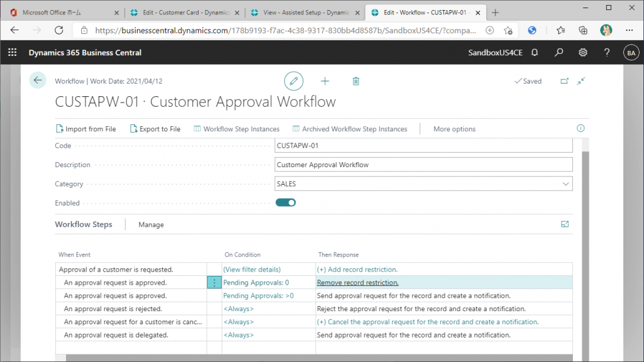Select 'An approval request is rejected.' event
The image size is (644, 362).
113,309
